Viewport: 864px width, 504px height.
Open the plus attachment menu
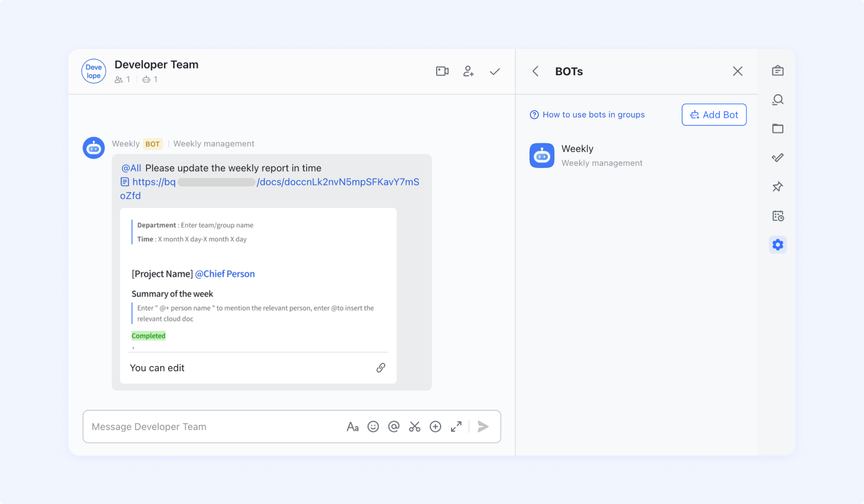[x=435, y=427]
